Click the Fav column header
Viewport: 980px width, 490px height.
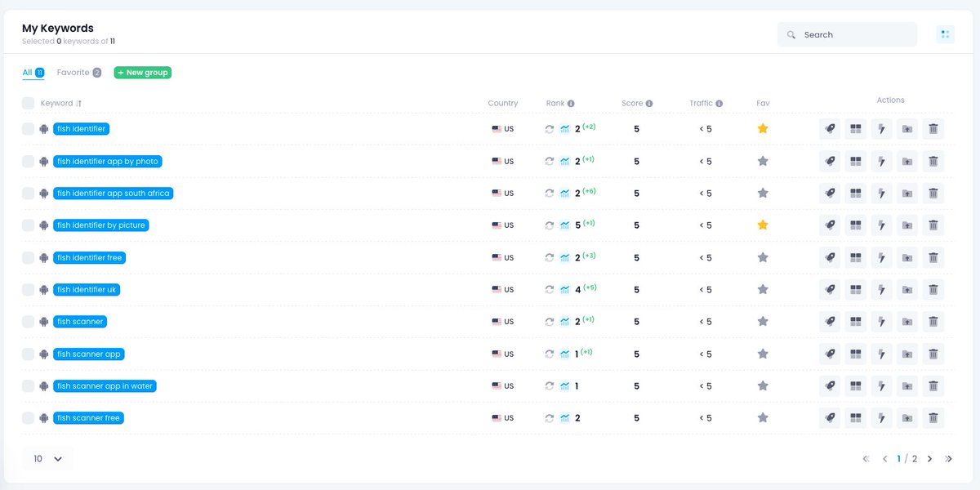tap(763, 104)
